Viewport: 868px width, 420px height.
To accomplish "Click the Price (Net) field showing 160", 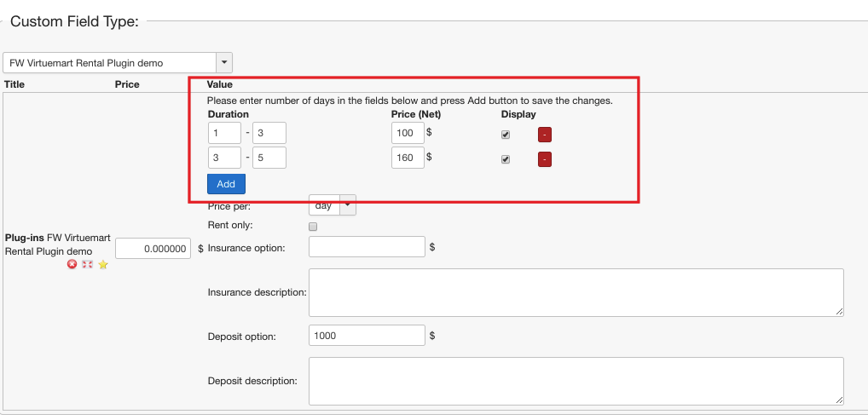I will pos(408,158).
